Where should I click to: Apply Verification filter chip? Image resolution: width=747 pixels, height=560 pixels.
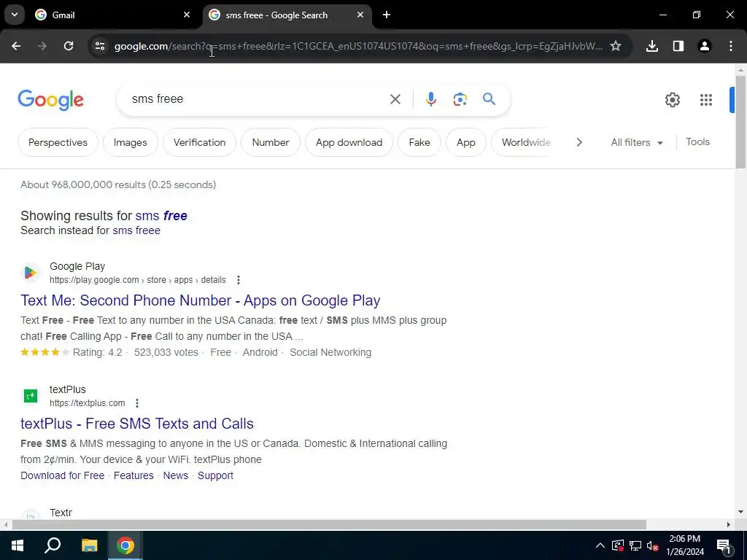[200, 142]
